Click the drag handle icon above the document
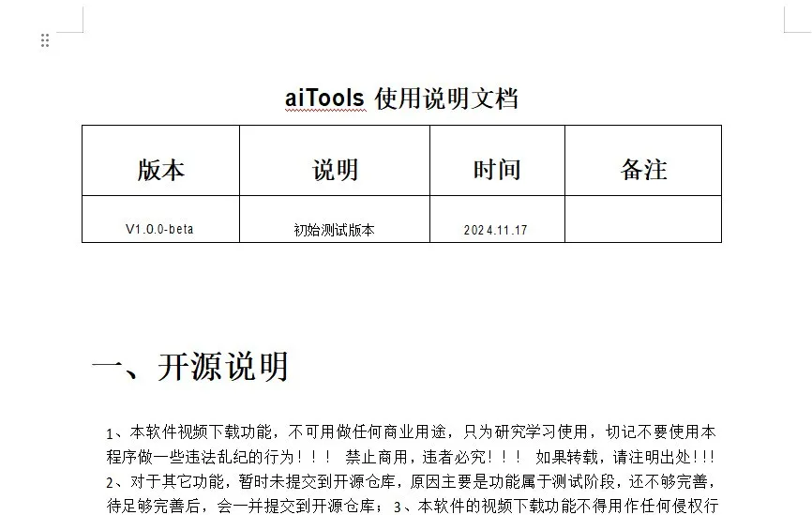This screenshot has height=515, width=812. (45, 40)
